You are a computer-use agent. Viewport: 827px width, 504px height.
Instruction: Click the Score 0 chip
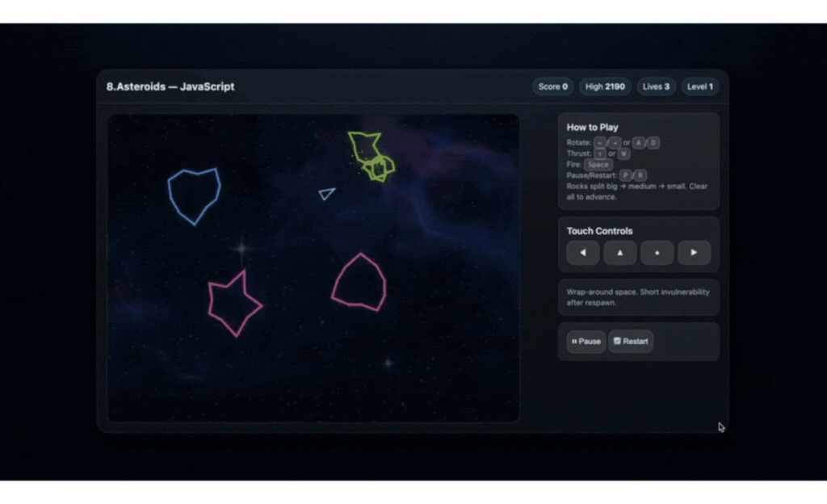pos(552,86)
